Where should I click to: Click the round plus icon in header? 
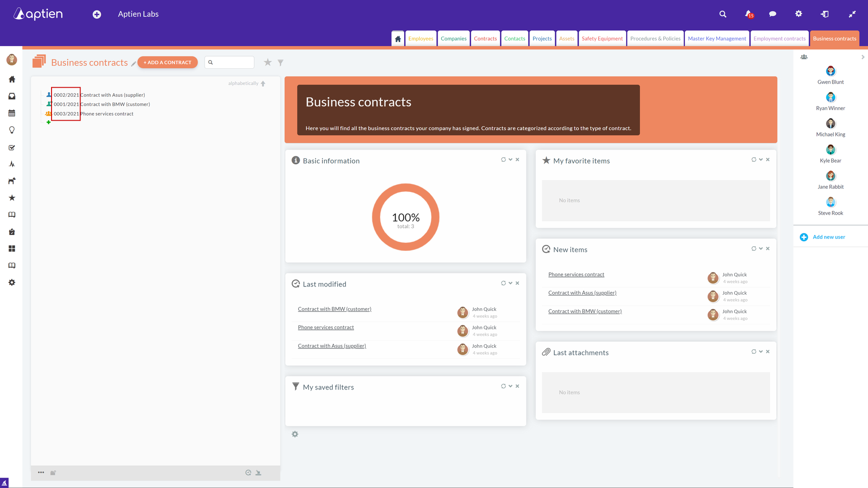(x=97, y=14)
